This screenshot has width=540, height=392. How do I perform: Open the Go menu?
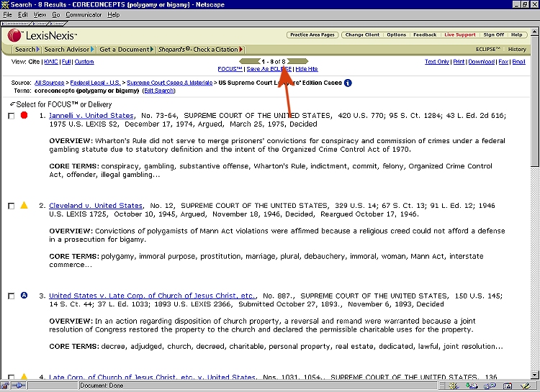(x=55, y=15)
